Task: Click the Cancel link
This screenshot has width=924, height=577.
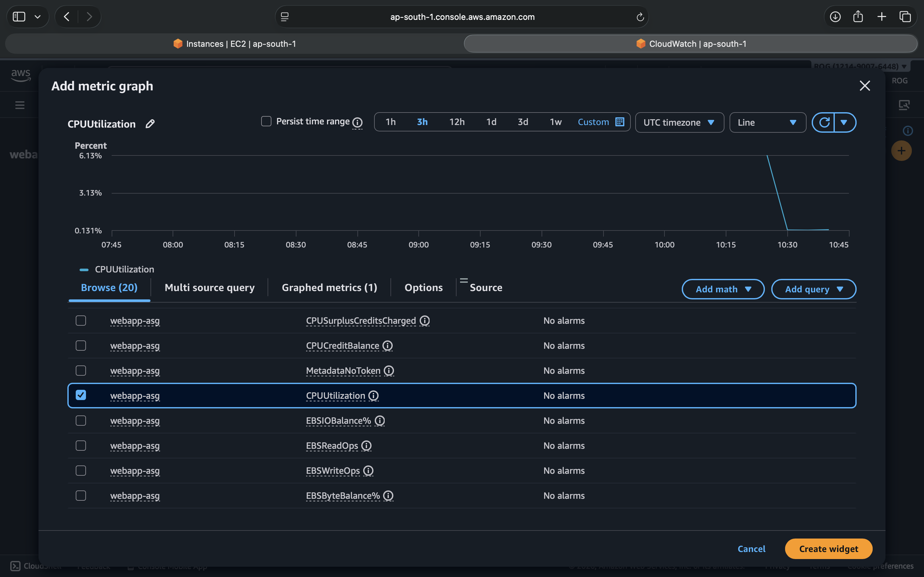Action: pos(751,548)
